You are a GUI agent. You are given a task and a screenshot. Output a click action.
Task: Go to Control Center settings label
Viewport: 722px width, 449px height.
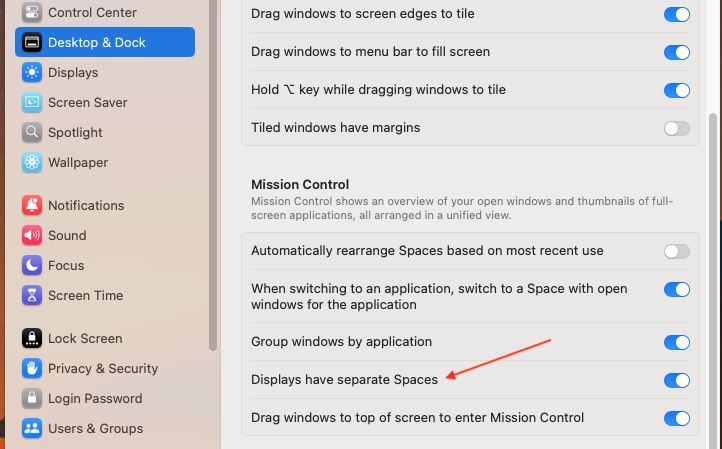[92, 12]
